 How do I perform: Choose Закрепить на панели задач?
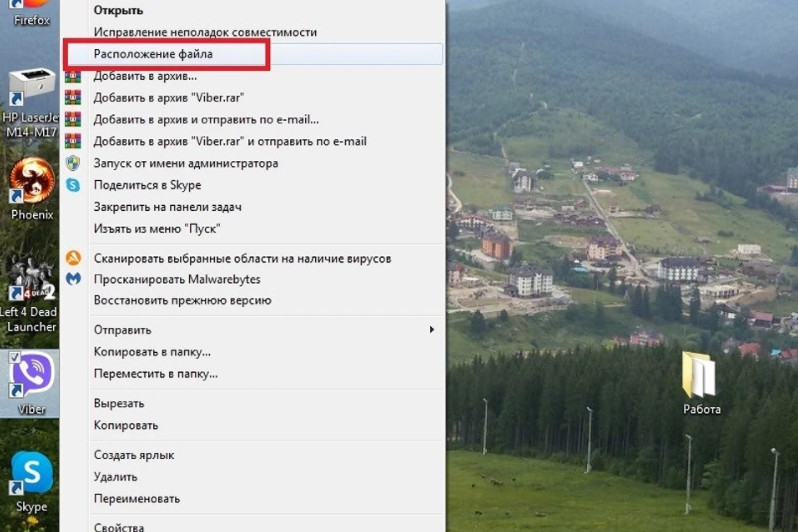point(167,207)
